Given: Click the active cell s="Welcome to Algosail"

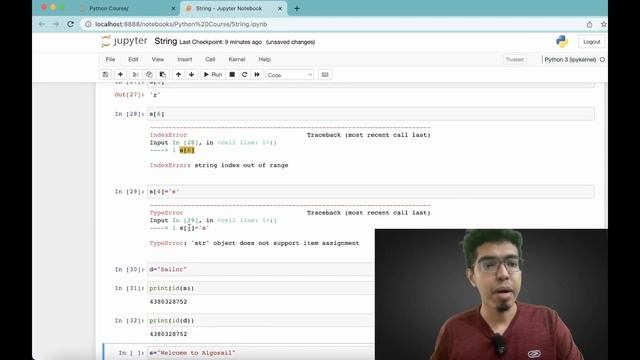Looking at the screenshot, I should [x=260, y=353].
